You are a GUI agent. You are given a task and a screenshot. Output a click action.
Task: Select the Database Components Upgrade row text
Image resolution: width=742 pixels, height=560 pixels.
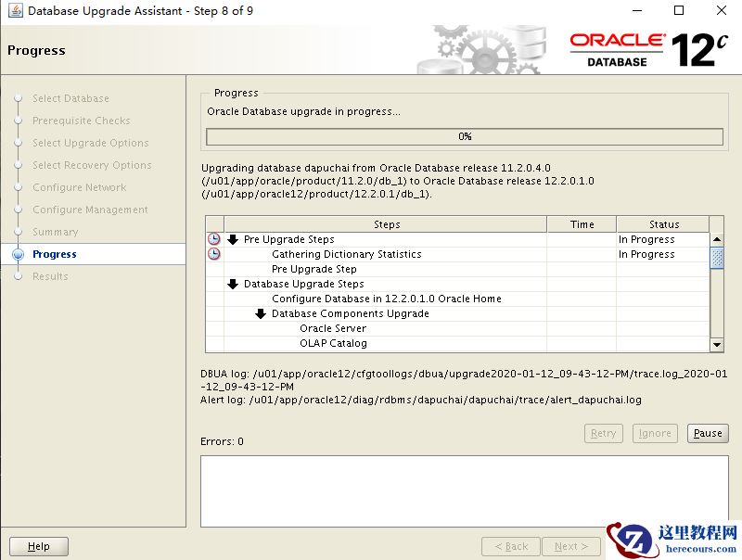[x=351, y=313]
